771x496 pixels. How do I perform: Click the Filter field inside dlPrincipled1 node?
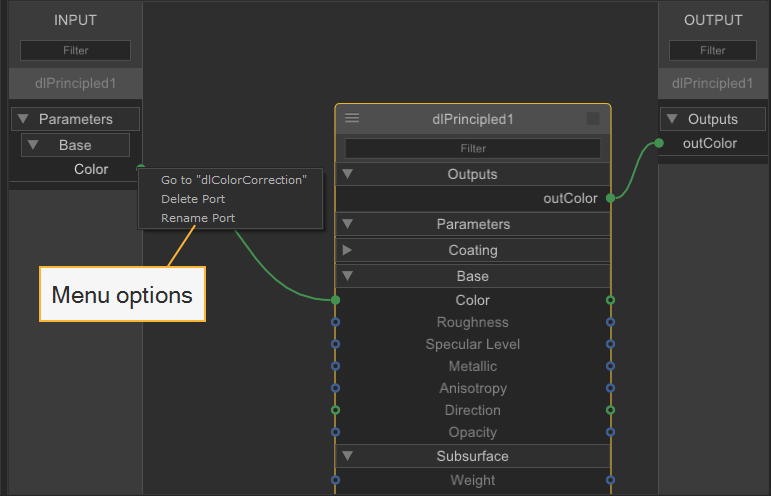[473, 148]
